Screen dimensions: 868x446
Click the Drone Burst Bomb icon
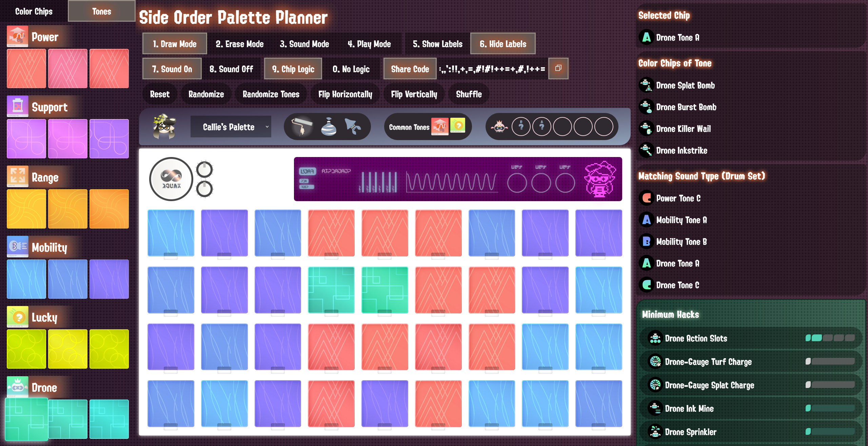[646, 107]
